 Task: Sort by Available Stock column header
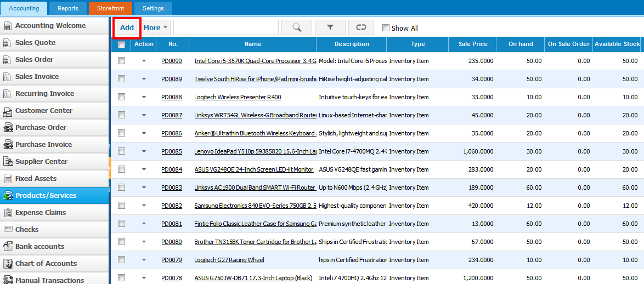click(x=617, y=44)
